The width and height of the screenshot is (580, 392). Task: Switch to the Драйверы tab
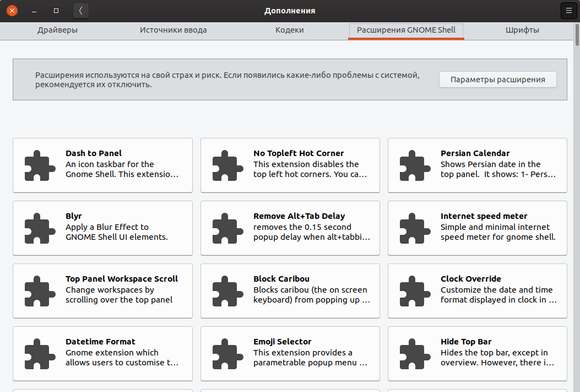(57, 30)
